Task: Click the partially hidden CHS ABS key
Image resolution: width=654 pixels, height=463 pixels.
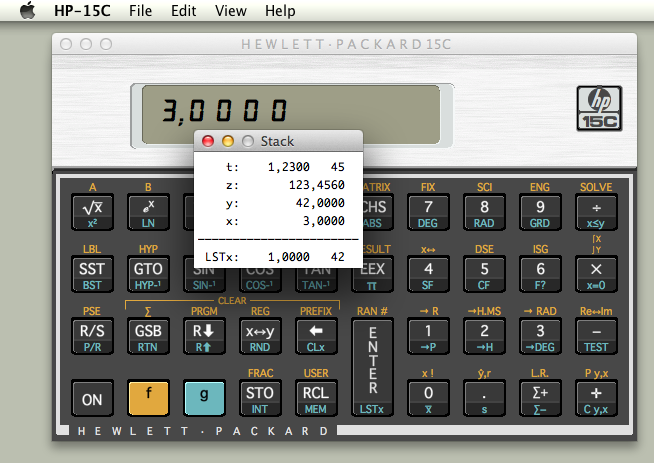Action: click(x=378, y=212)
